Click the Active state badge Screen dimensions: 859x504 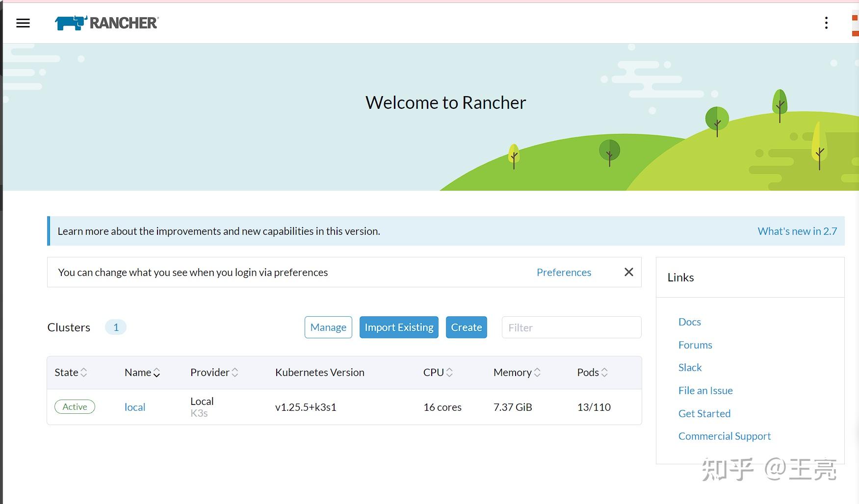pyautogui.click(x=75, y=406)
